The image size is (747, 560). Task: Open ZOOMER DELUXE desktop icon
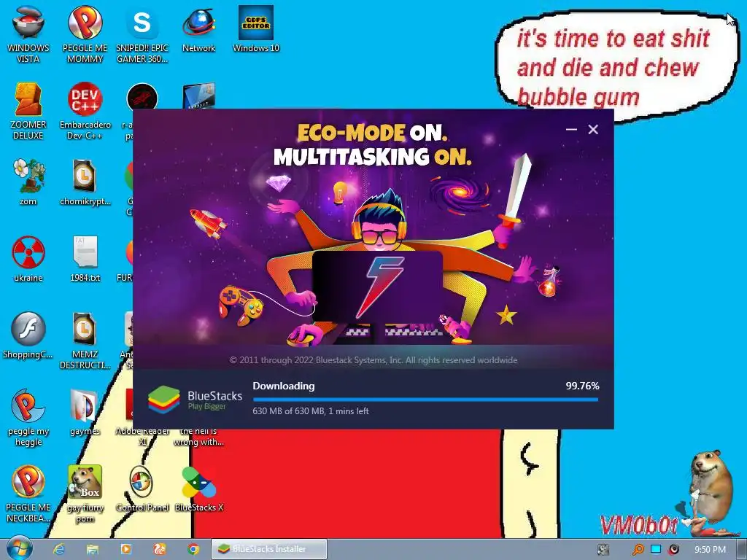coord(28,111)
